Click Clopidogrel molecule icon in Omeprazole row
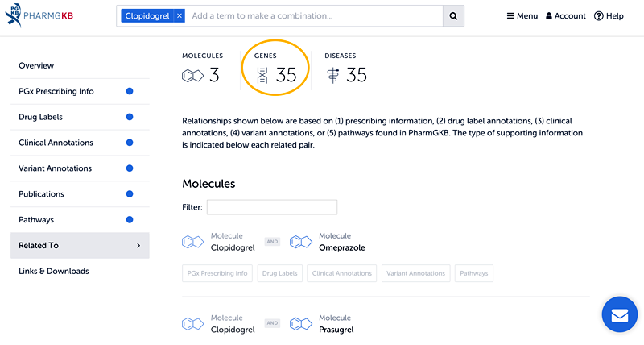The image size is (644, 345). coord(192,242)
